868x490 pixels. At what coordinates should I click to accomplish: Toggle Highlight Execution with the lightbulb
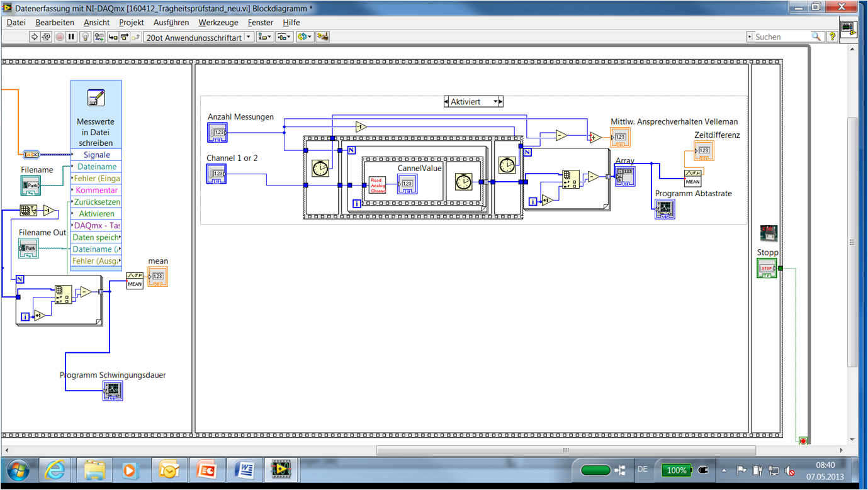(x=84, y=36)
